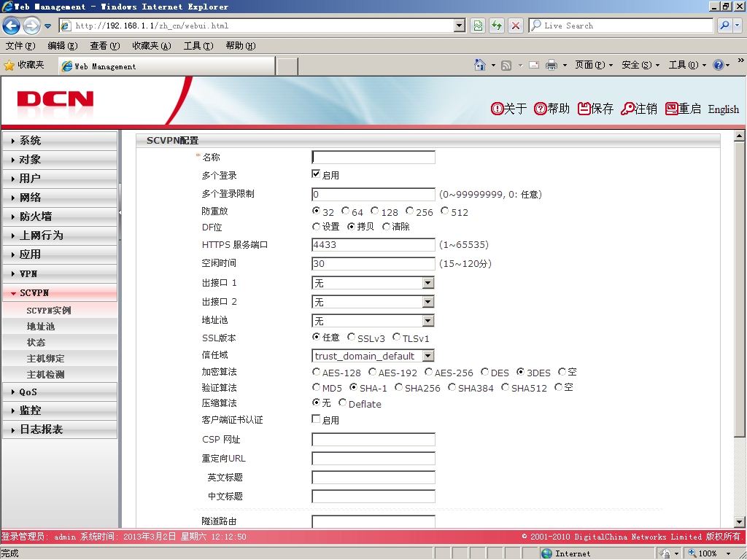Open the 地址池 dropdown list
This screenshot has width=747, height=560.
427,321
